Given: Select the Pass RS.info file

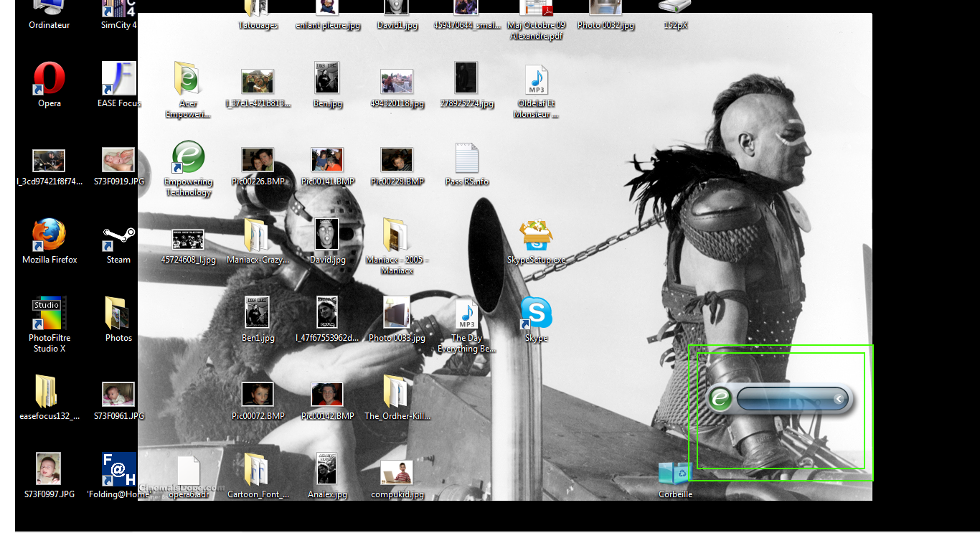Looking at the screenshot, I should pyautogui.click(x=466, y=157).
